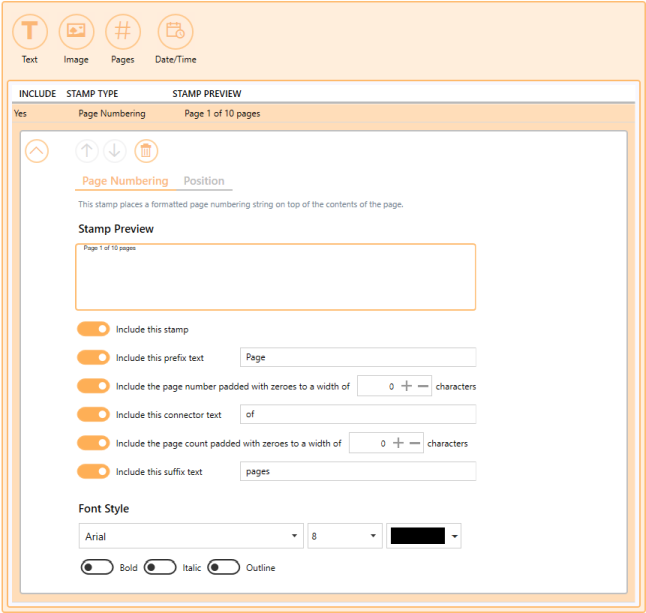
Task: Add a Date/Time stamp
Action: pos(176,32)
